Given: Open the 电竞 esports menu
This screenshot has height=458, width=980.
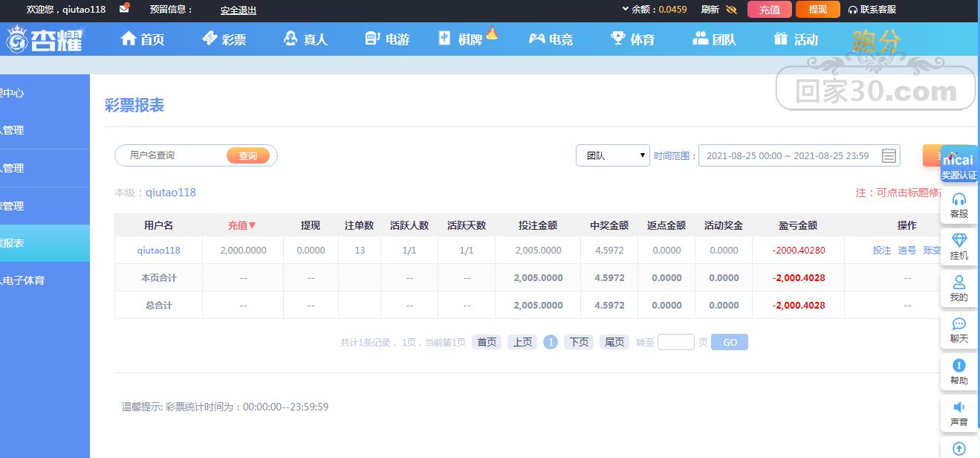Looking at the screenshot, I should point(551,39).
